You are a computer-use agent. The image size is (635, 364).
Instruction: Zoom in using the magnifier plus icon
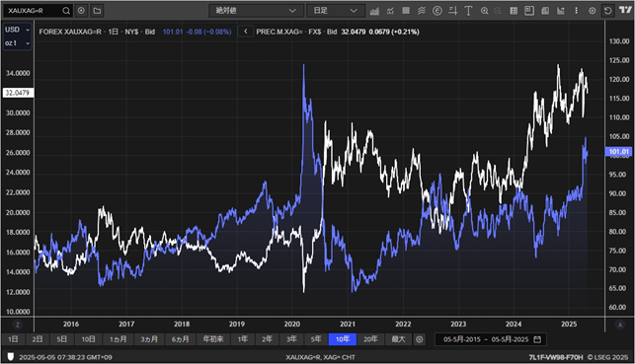tap(484, 11)
